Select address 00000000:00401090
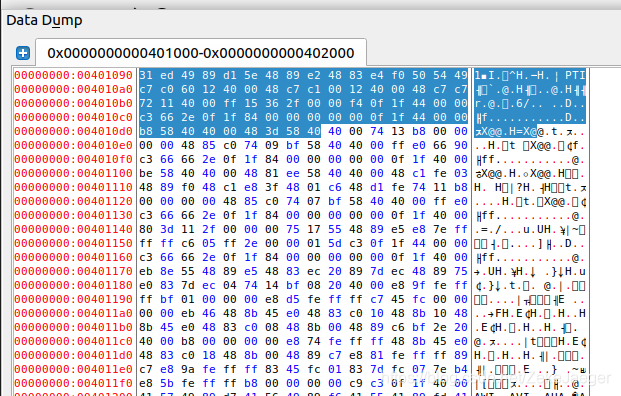Viewport: 621px width, 396px height. [x=74, y=75]
